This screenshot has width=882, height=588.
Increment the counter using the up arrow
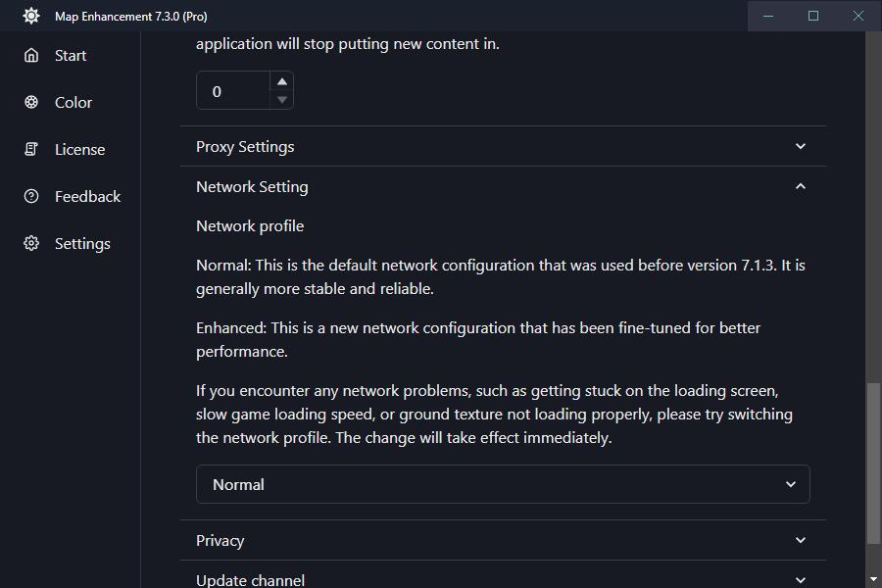point(282,79)
